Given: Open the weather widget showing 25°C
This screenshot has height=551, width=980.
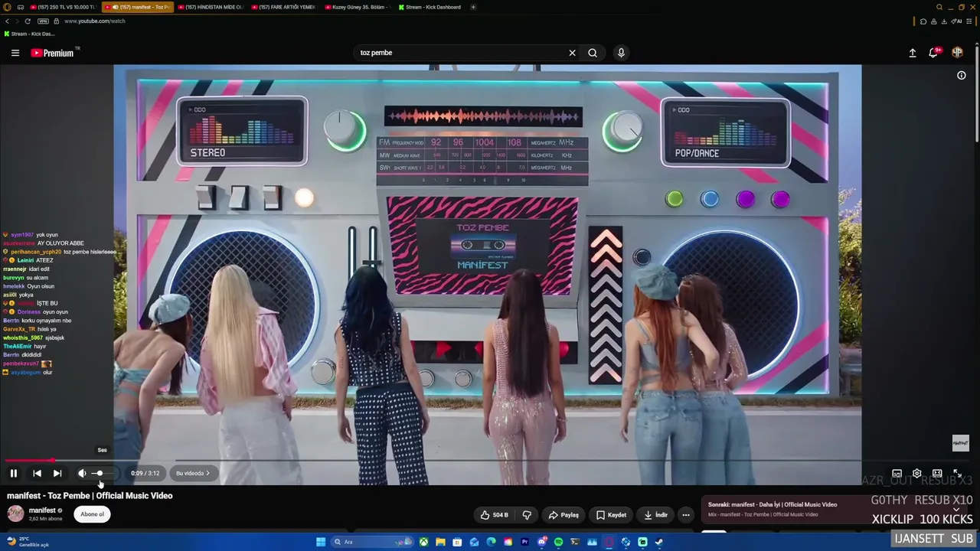Looking at the screenshot, I should (x=28, y=542).
